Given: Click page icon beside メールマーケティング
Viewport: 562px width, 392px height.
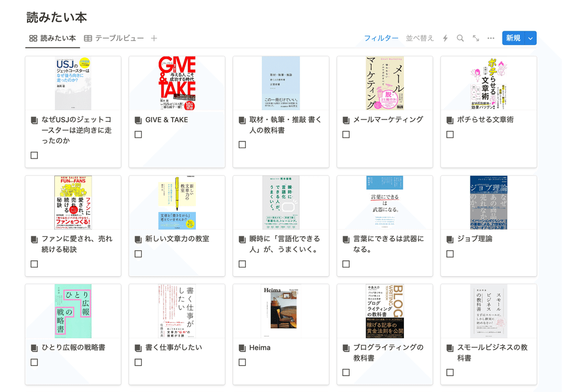Looking at the screenshot, I should (346, 120).
